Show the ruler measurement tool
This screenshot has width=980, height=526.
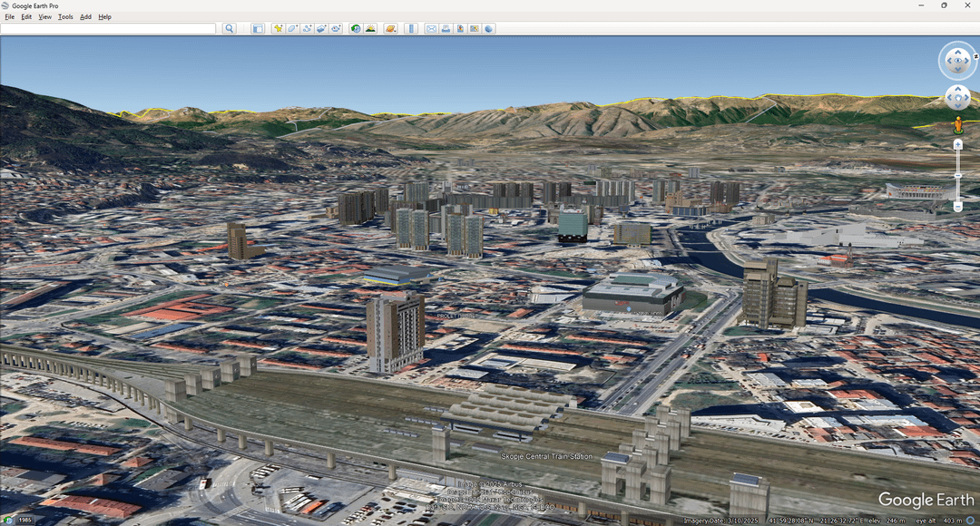pos(410,29)
